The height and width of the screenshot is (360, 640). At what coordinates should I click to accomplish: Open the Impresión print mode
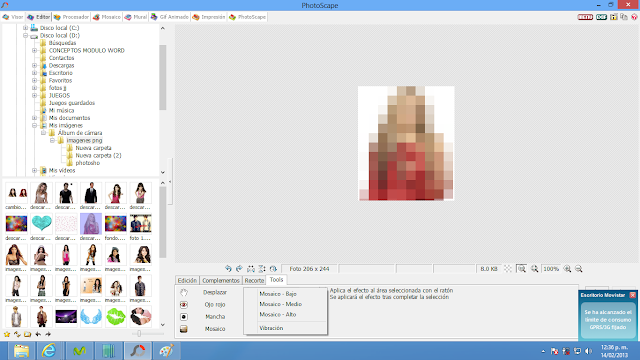coord(209,17)
